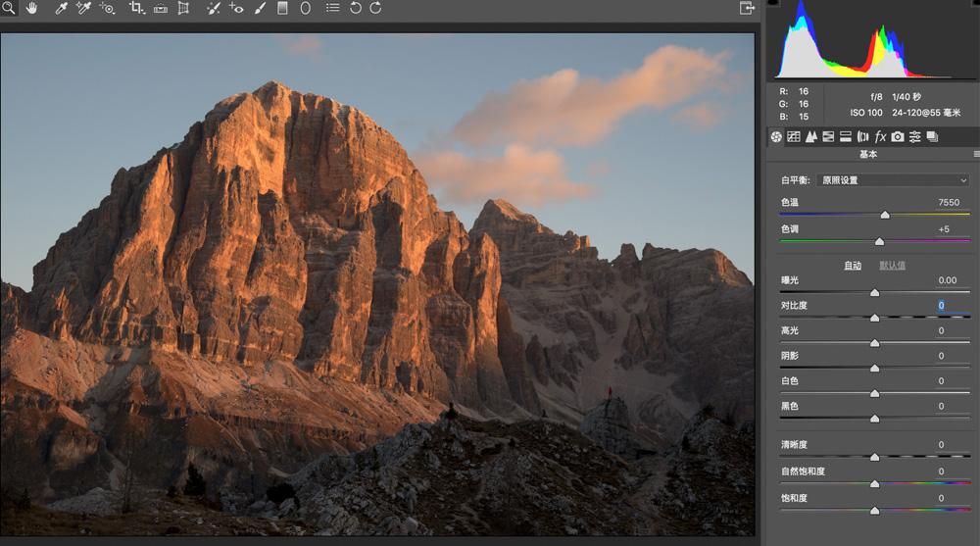This screenshot has width=980, height=546.
Task: Select the Zoom magnifier tool
Action: pos(9,8)
